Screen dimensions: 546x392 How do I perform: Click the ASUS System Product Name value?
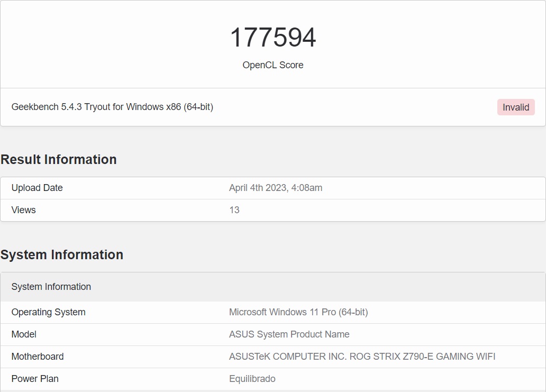pyautogui.click(x=289, y=334)
